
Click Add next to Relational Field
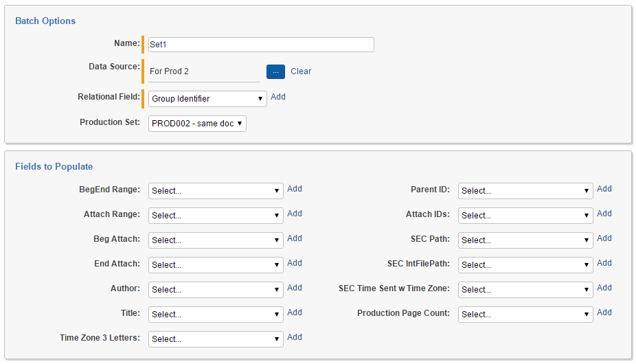[278, 97]
